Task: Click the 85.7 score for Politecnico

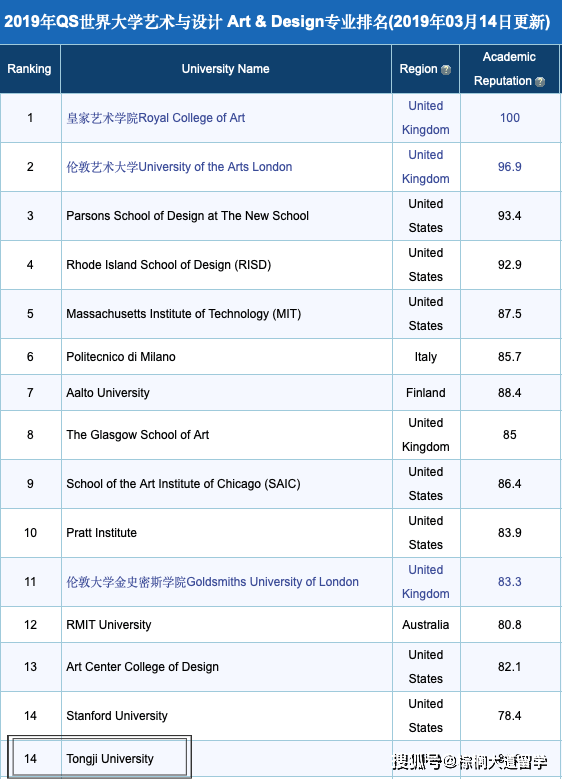Action: coord(509,357)
